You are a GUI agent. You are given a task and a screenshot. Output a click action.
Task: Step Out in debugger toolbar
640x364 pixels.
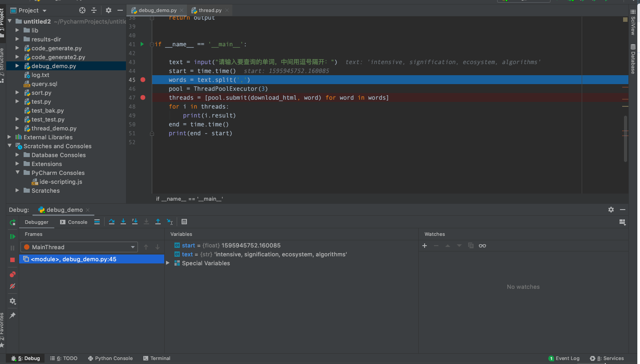(x=158, y=222)
